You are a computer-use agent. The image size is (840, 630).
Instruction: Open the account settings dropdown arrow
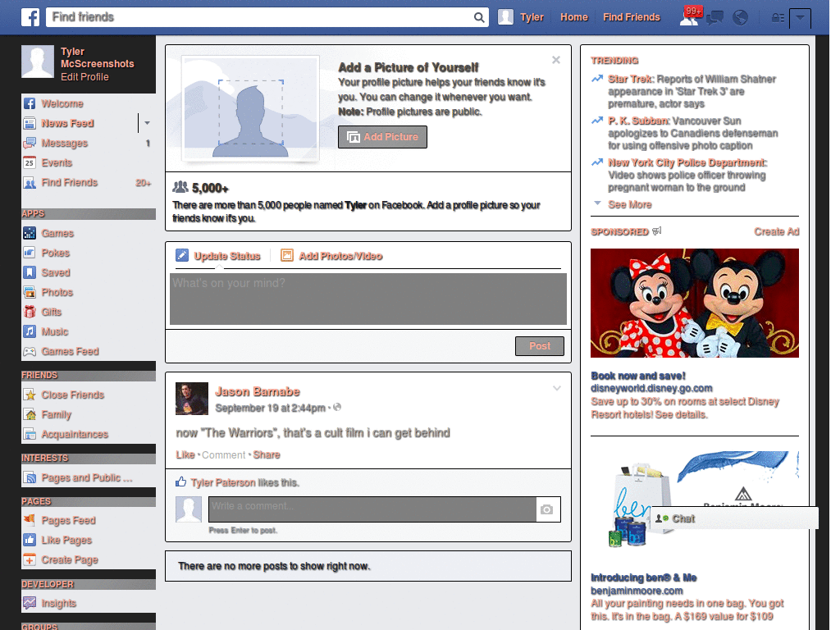[x=801, y=17]
